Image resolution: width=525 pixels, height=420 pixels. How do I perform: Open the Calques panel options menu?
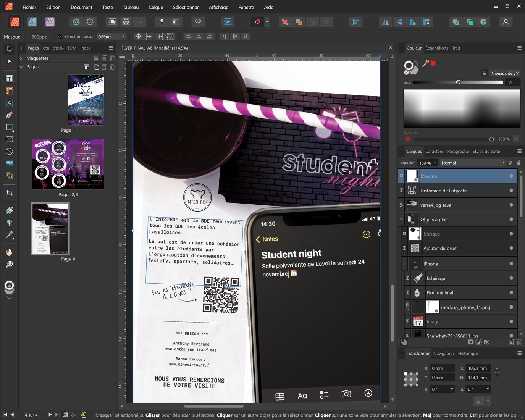(519, 151)
